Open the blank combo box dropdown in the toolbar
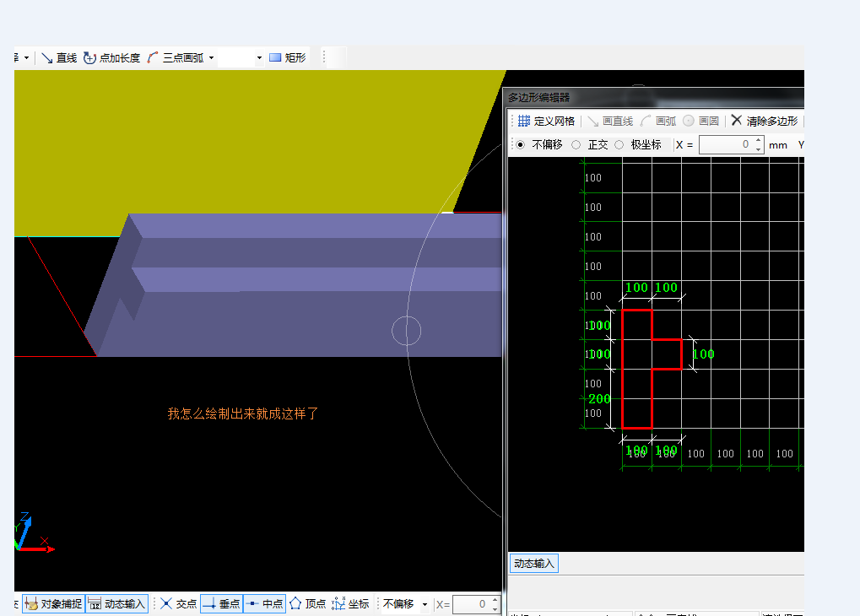This screenshot has width=860, height=616. tap(259, 57)
